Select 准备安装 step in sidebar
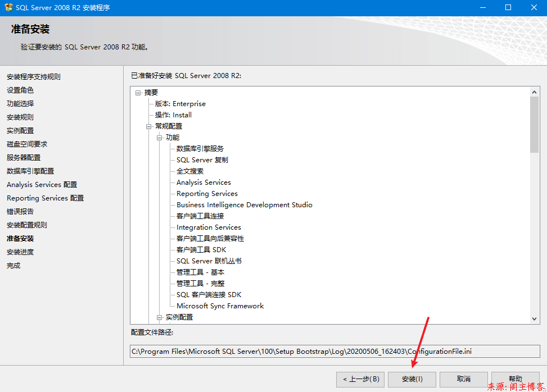Screen dimensions: 547x392 click(20, 239)
